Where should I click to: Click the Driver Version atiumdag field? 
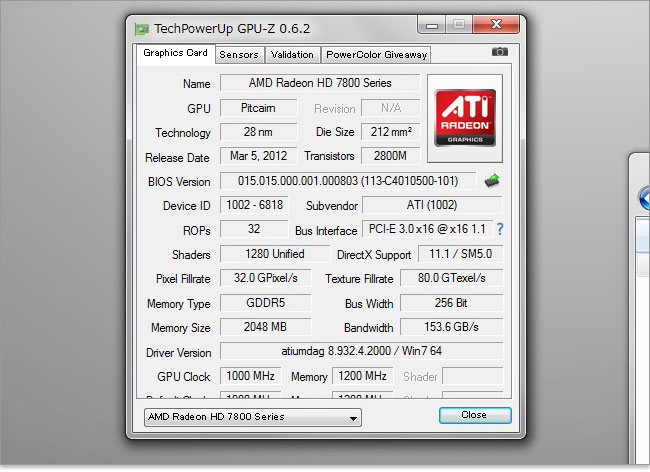click(x=361, y=351)
